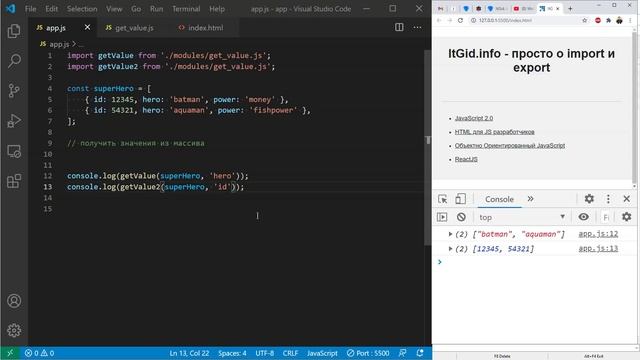Select the Console tab in DevTools
The width and height of the screenshot is (640, 360).
pos(499,199)
